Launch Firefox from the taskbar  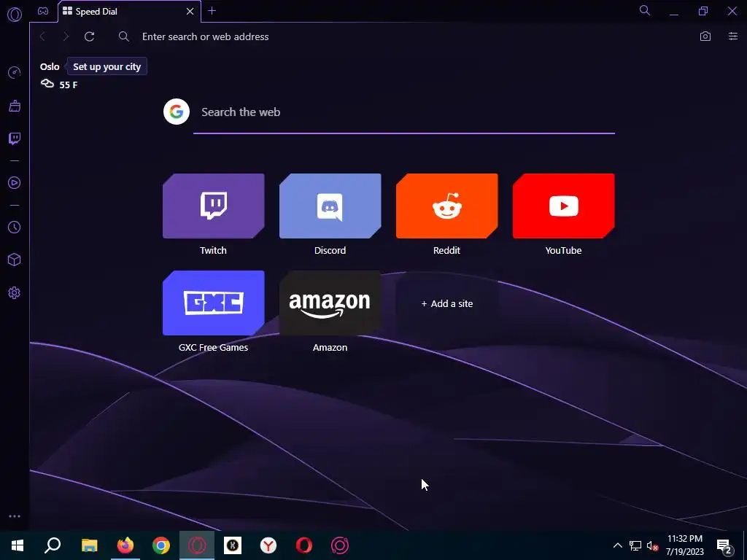pos(125,545)
